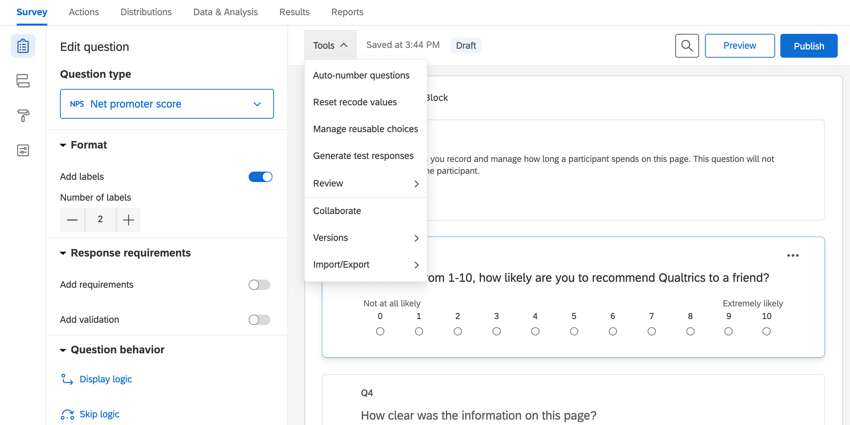The width and height of the screenshot is (850, 425).
Task: Select radio button for score 4
Action: coord(535,331)
